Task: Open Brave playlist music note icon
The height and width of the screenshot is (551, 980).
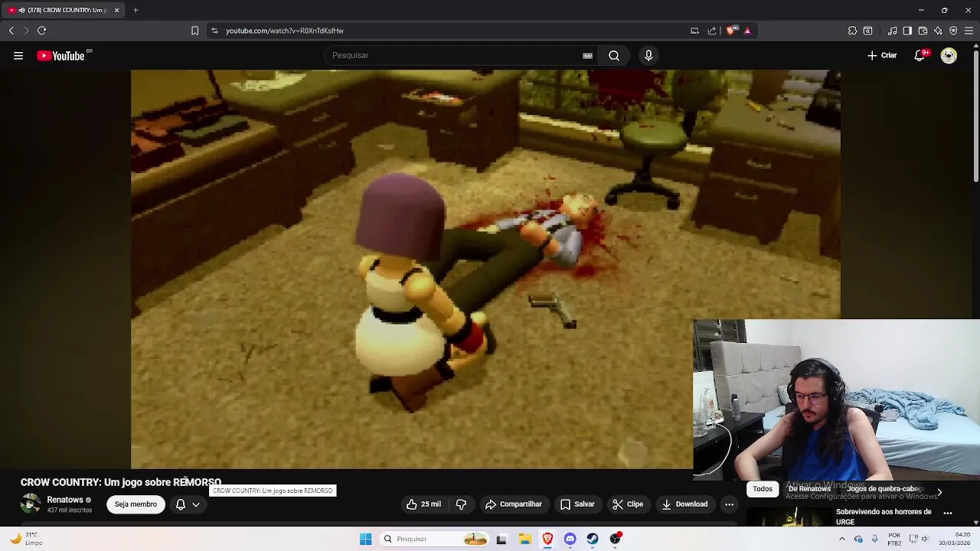Action: [x=892, y=31]
